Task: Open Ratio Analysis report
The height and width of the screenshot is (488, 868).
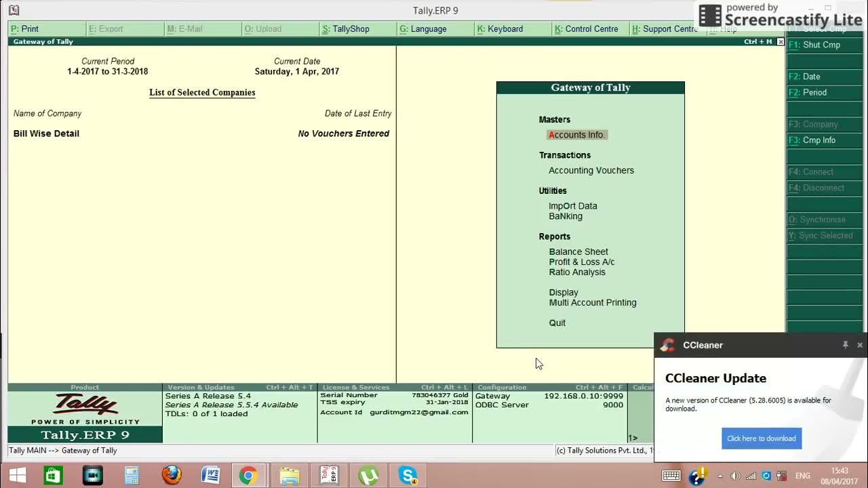Action: pos(577,272)
